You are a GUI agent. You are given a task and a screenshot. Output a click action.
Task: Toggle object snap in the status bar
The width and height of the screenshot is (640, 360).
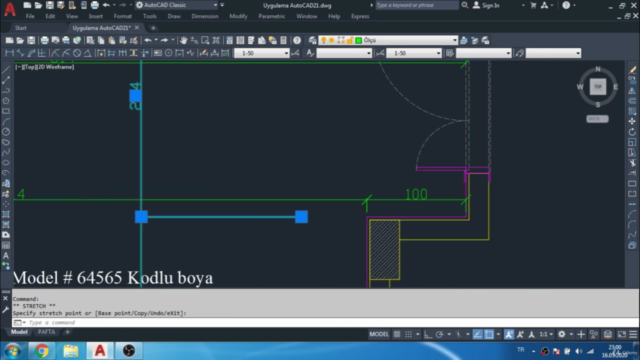[x=489, y=334]
